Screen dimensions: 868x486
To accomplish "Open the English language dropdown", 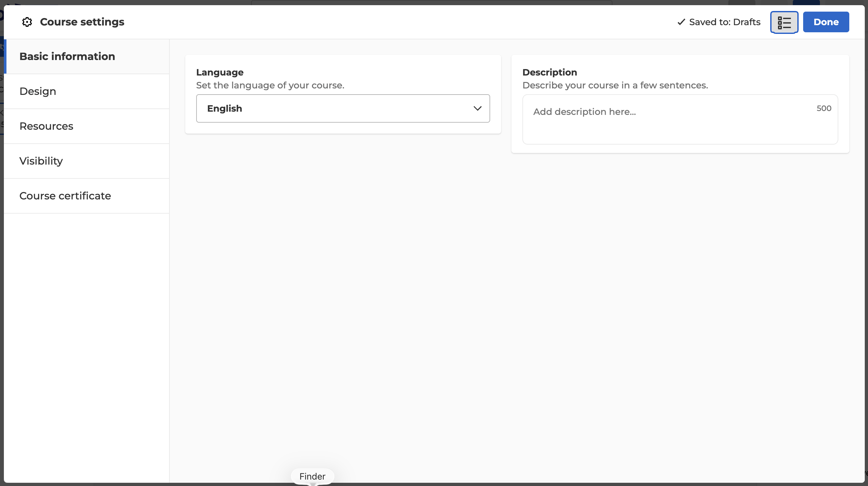I will point(343,108).
